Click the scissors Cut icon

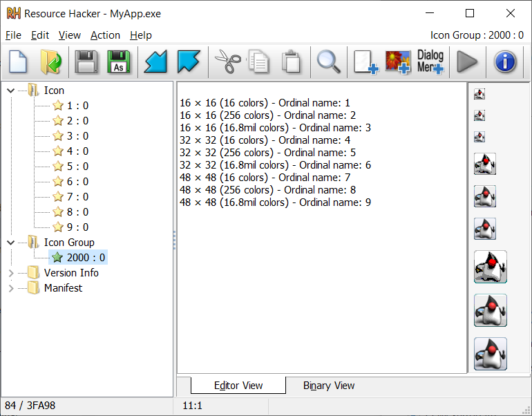pyautogui.click(x=227, y=62)
